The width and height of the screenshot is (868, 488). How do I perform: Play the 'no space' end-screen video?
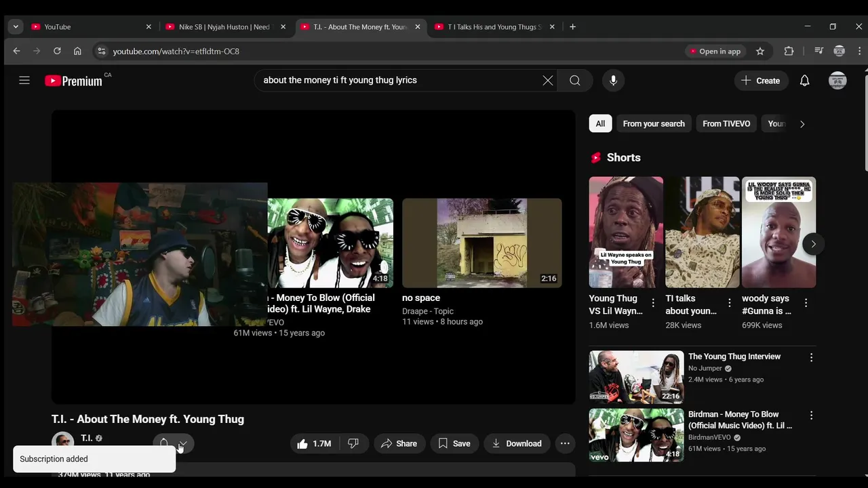481,243
